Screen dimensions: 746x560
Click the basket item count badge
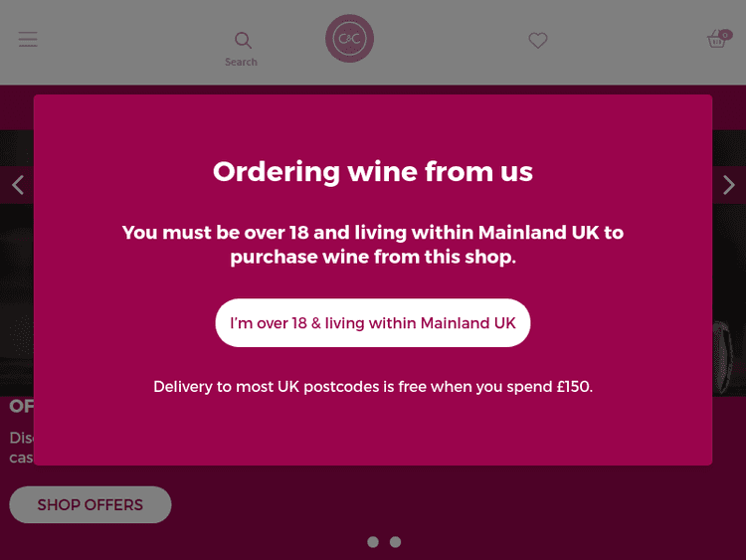click(725, 34)
